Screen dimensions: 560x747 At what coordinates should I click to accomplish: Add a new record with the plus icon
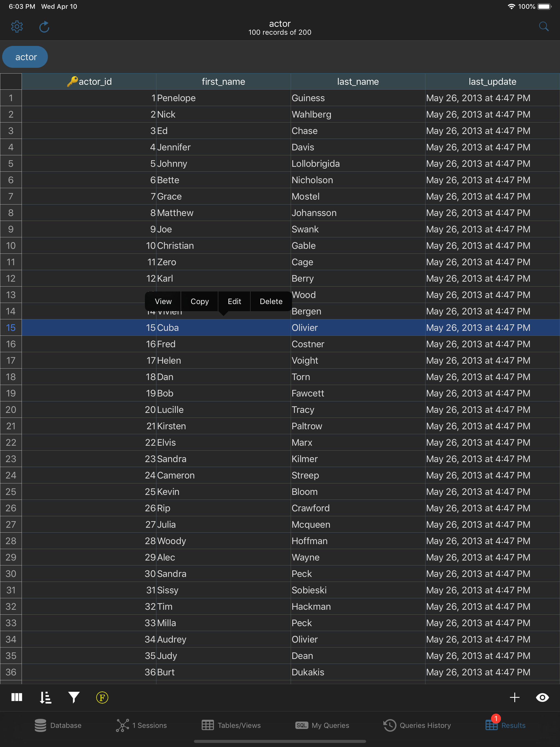pos(515,697)
